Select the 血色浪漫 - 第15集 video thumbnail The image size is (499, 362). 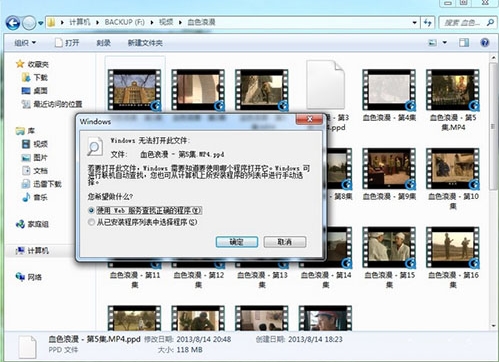(389, 248)
